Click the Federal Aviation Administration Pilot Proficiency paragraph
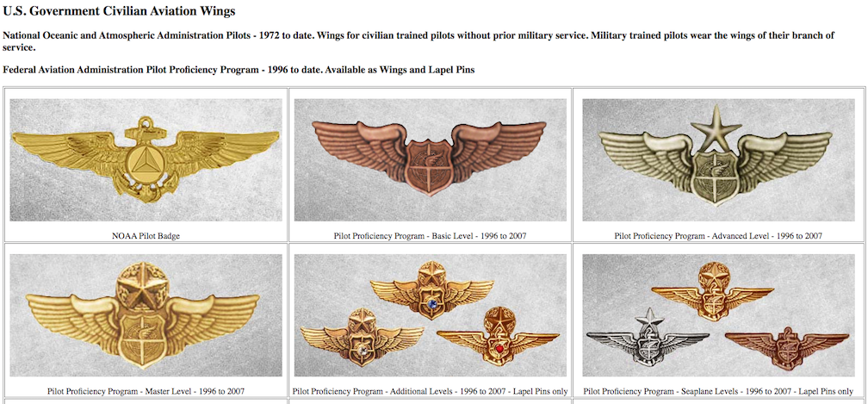 tap(239, 71)
